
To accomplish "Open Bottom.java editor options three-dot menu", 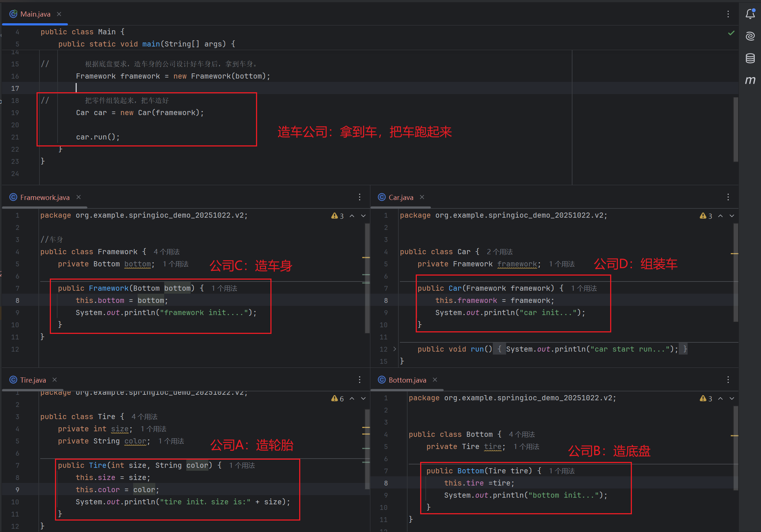I will pyautogui.click(x=728, y=380).
